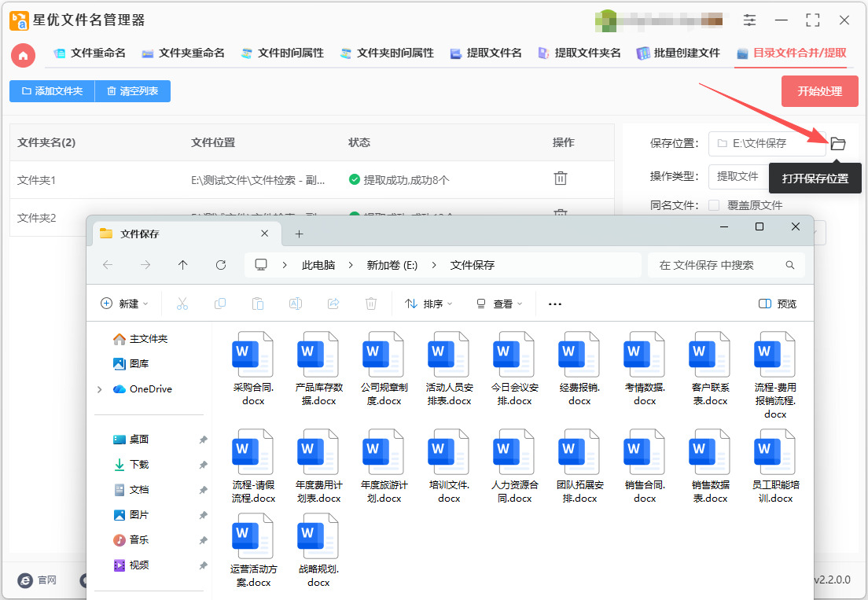This screenshot has width=868, height=600.
Task: Toggle the 预览 preview pane
Action: [778, 304]
